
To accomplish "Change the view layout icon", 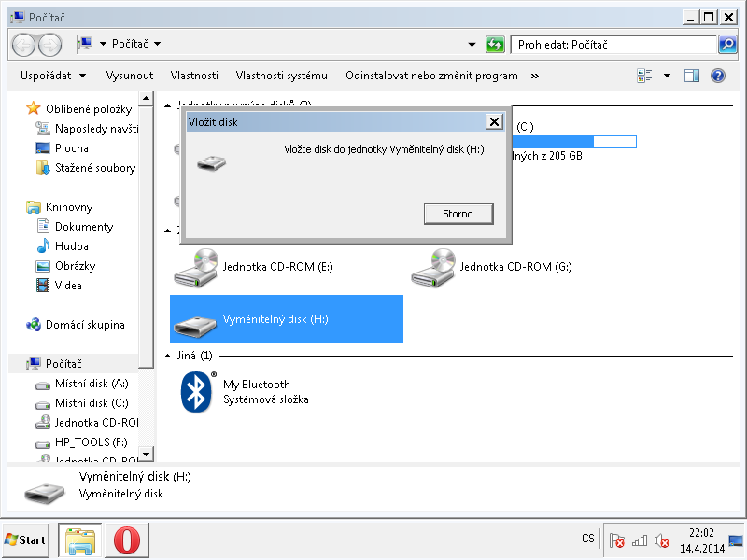I will [644, 76].
